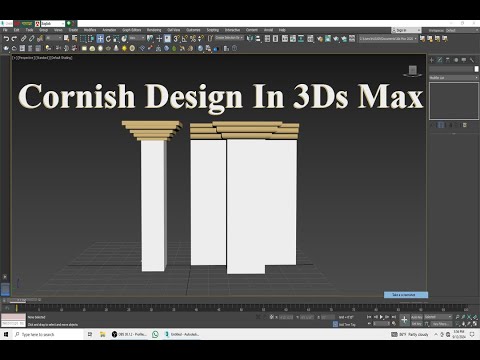Open the Arnold menu
The image size is (480, 360).
268,30
